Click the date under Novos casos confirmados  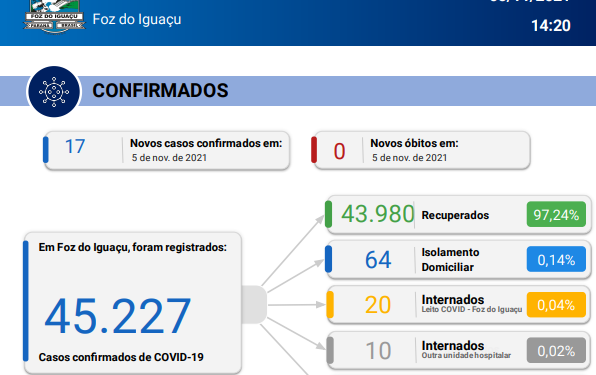click(x=169, y=158)
